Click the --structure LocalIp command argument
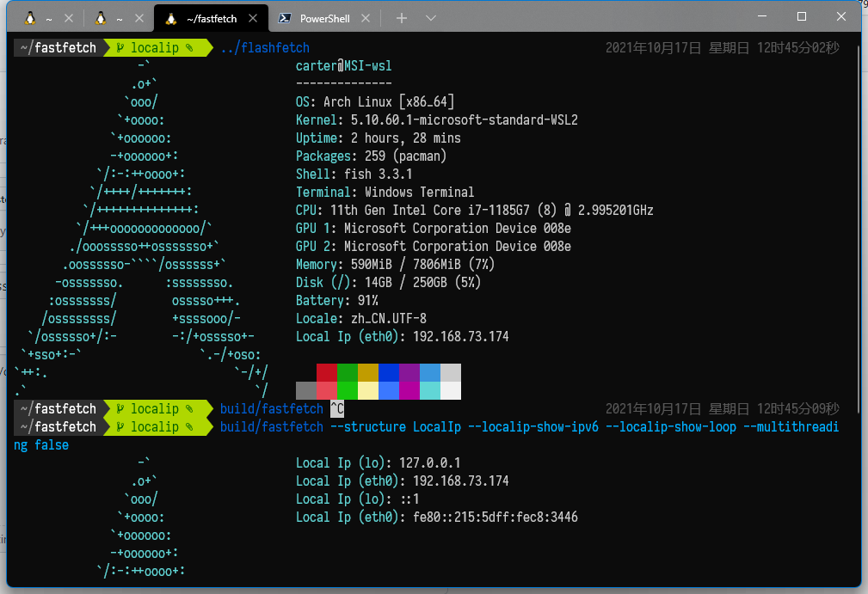 tap(396, 427)
